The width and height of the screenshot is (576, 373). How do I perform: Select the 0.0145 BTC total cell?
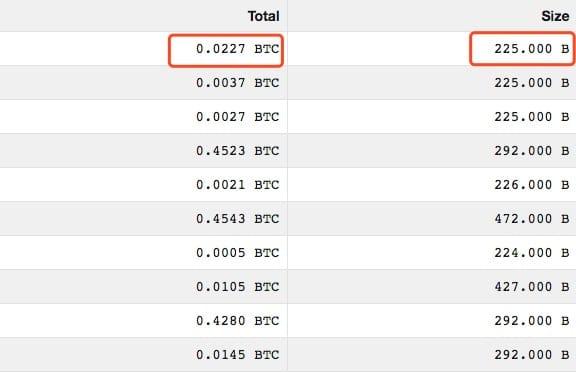pyautogui.click(x=238, y=355)
